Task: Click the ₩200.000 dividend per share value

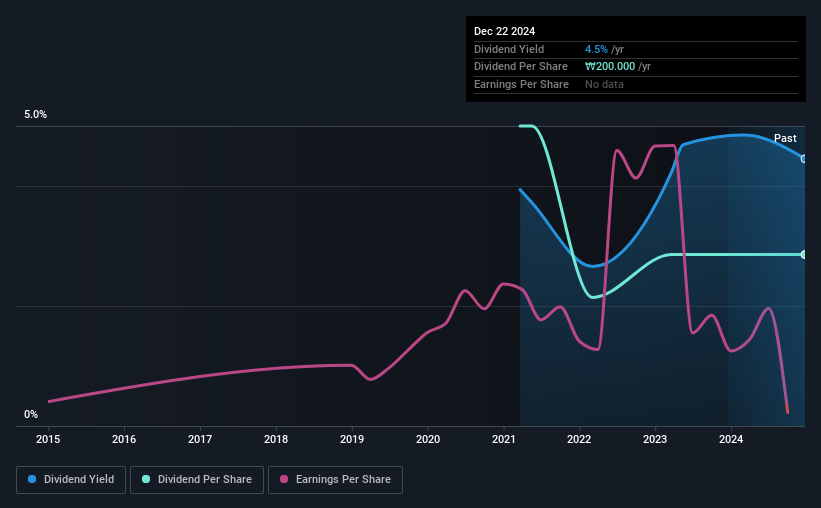Action: click(610, 67)
